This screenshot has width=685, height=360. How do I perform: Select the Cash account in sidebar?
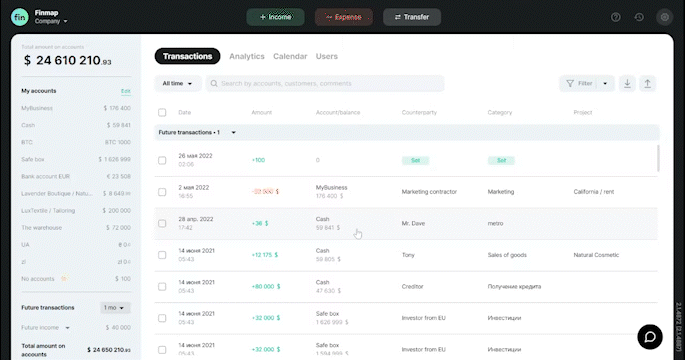[x=76, y=125]
